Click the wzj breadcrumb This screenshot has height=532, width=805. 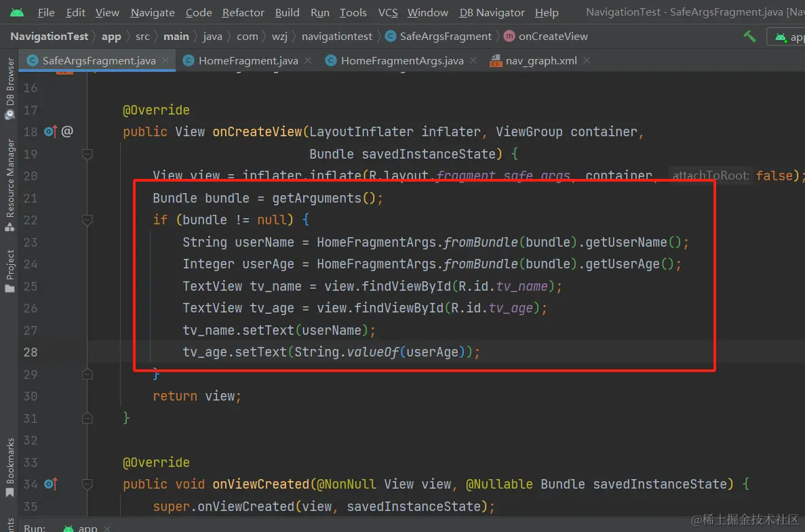[279, 37]
